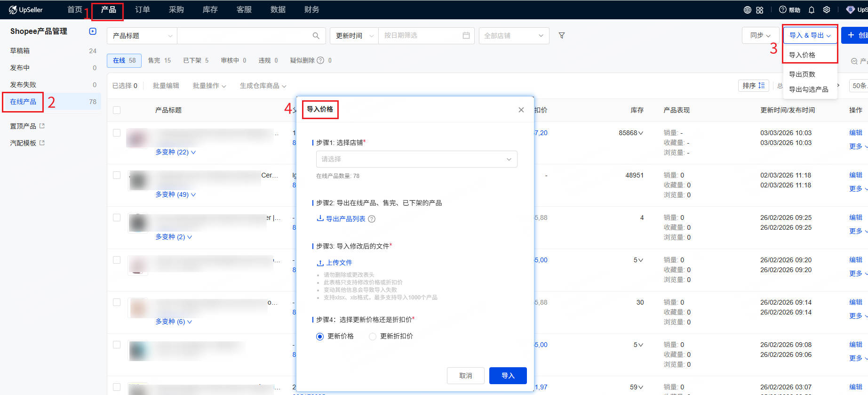Image resolution: width=868 pixels, height=395 pixels.
Task: Open the settings gear icon
Action: click(x=827, y=10)
